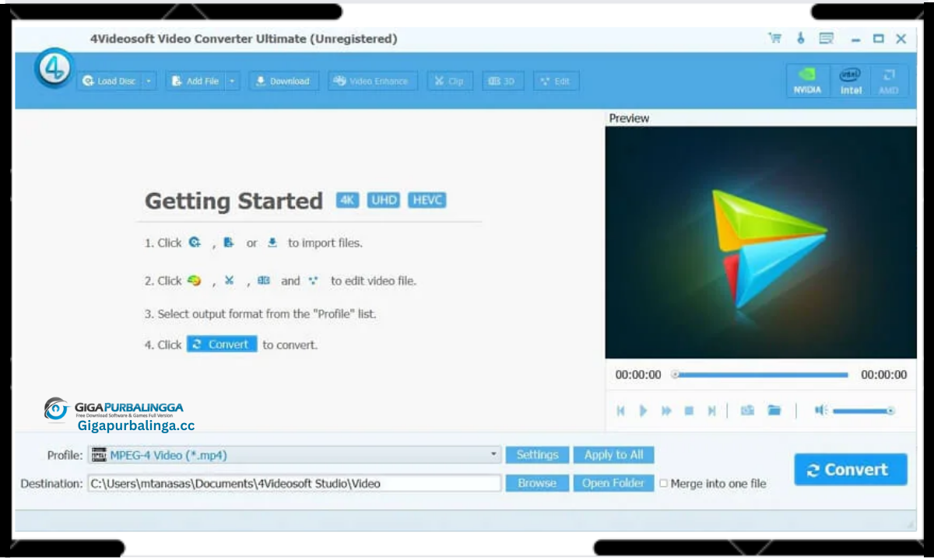This screenshot has width=934, height=560.
Task: Click the Destination path field
Action: point(295,483)
